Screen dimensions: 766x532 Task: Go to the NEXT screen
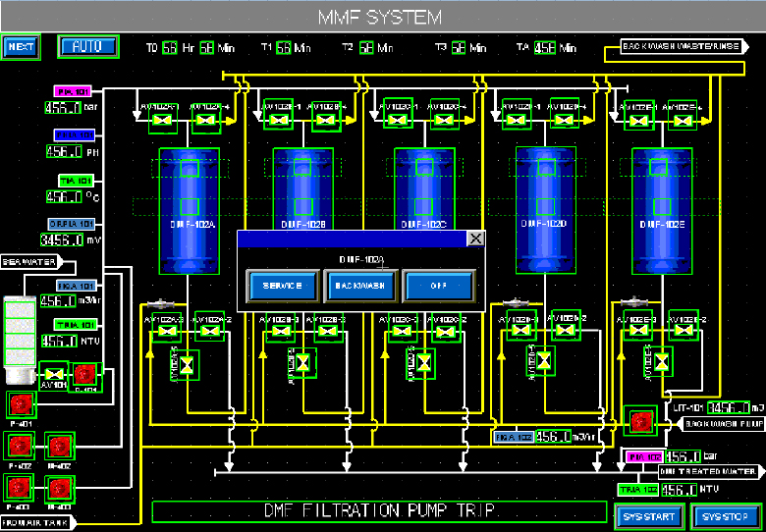click(21, 47)
